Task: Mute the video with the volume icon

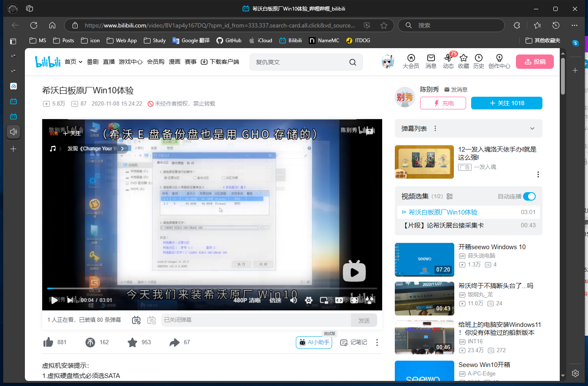Action: [294, 300]
